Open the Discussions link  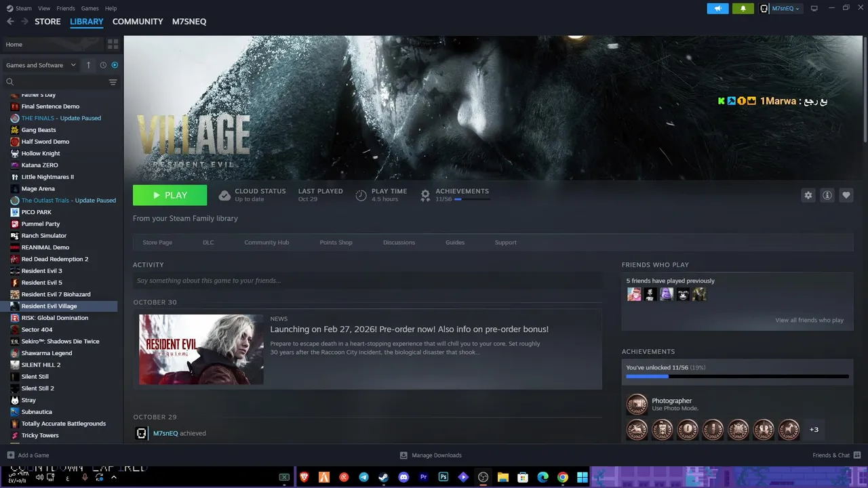pos(399,242)
